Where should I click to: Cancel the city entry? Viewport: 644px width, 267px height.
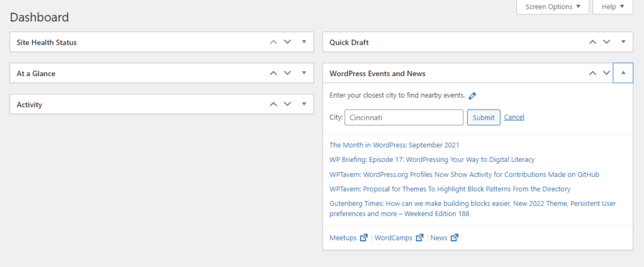[514, 117]
